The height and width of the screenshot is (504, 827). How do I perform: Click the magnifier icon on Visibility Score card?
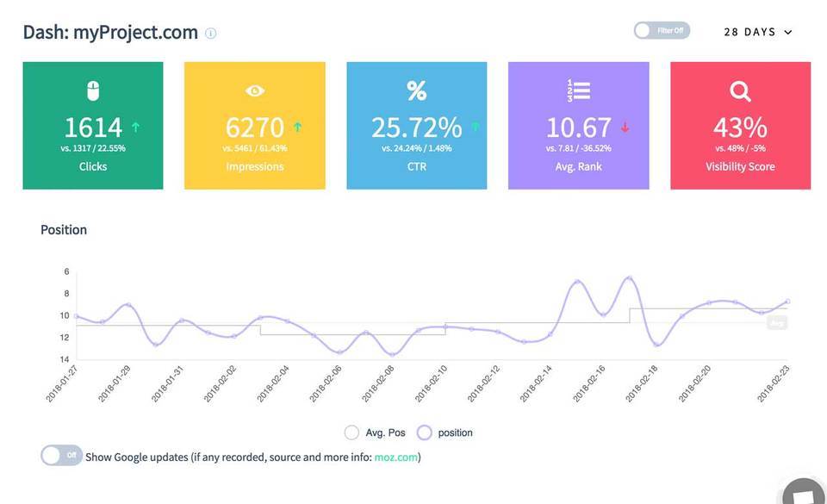(x=740, y=90)
